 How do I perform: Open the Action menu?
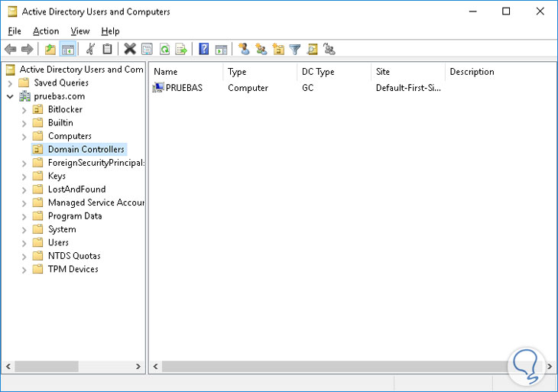tap(46, 31)
